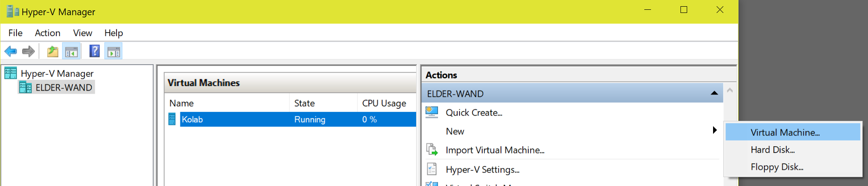
Task: Click the Import Virtual Machine icon
Action: pyautogui.click(x=432, y=150)
